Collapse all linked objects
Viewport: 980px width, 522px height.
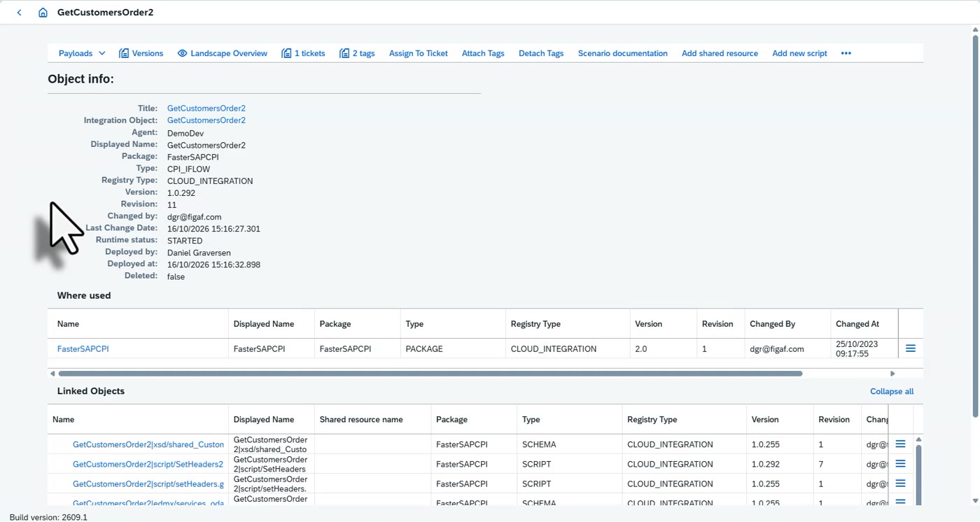pyautogui.click(x=892, y=391)
